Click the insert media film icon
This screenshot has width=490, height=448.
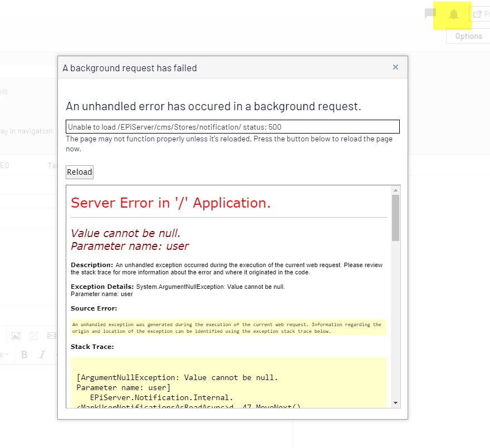(x=51, y=336)
